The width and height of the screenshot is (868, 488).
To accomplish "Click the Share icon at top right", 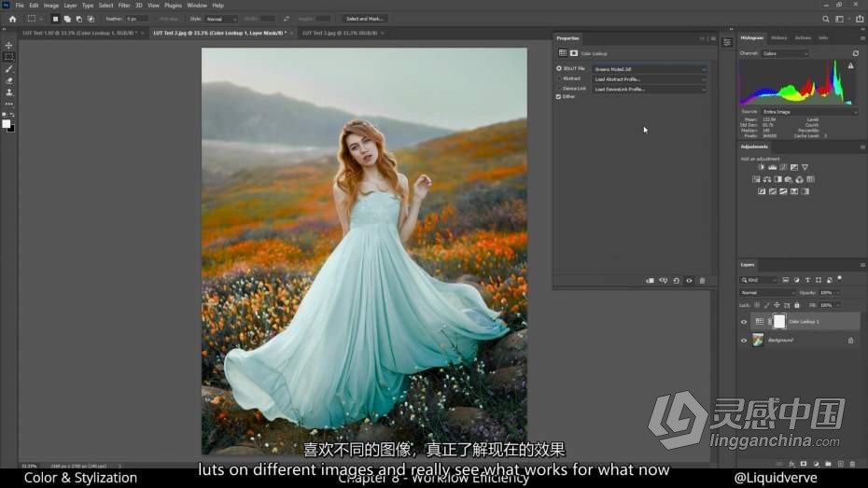I will point(860,19).
